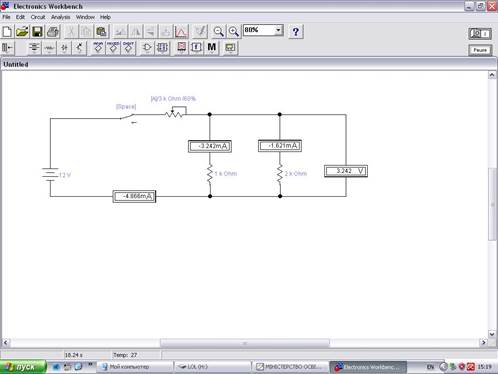Select the 1 k Ohm resistor
498x374 pixels.
(210, 174)
